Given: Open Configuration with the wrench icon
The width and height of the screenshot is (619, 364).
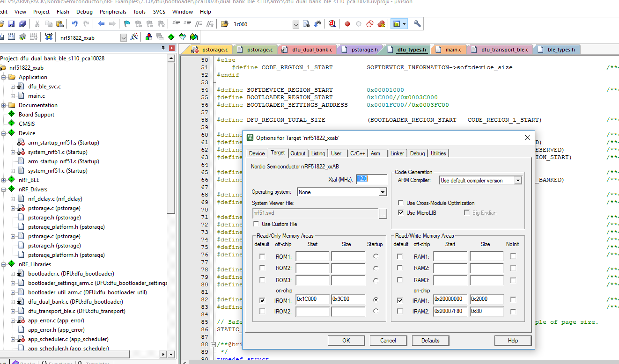Looking at the screenshot, I should pos(417,24).
